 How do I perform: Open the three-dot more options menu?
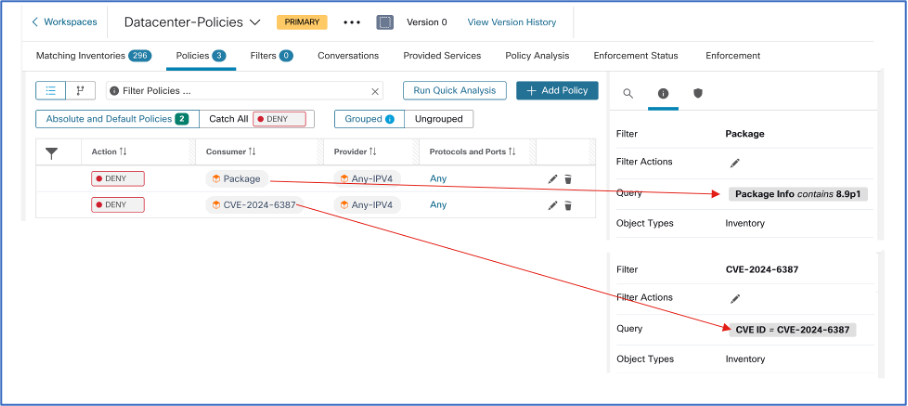coord(351,22)
